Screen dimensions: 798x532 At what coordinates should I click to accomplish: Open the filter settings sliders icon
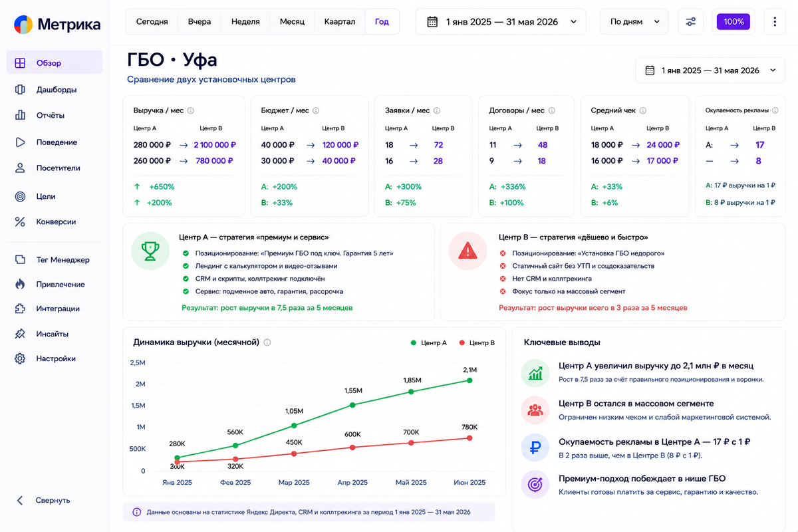point(691,21)
